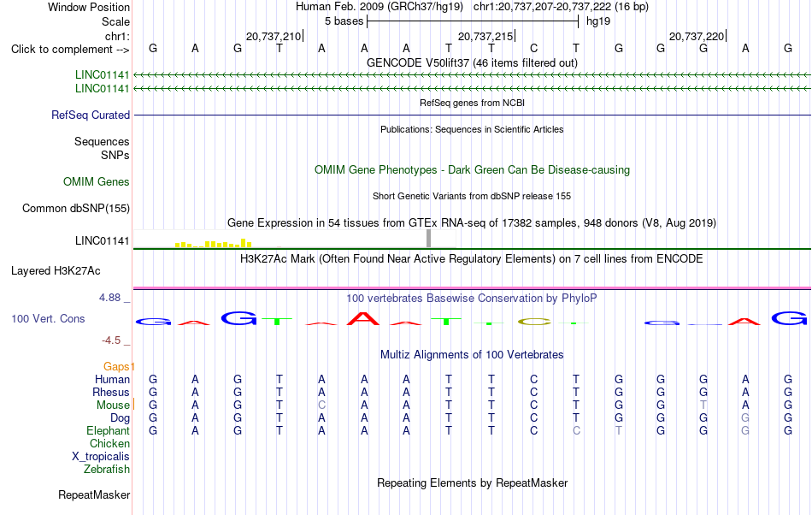Click the 20,737,215 coordinate marker

tap(485, 36)
